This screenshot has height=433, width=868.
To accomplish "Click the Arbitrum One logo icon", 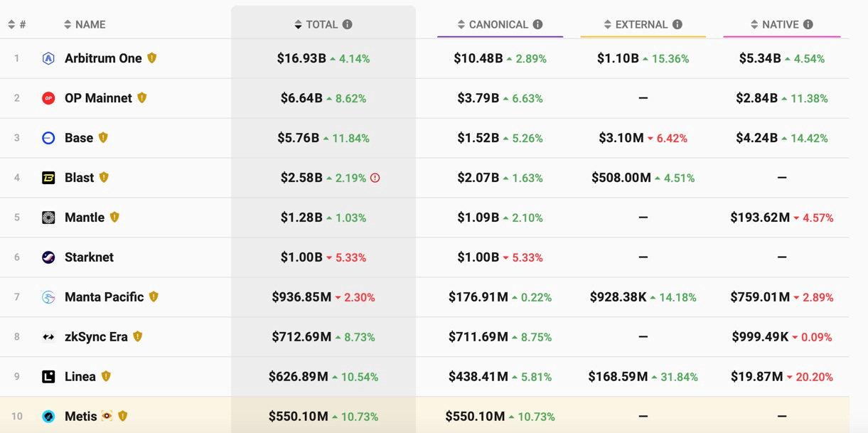I will pos(48,58).
